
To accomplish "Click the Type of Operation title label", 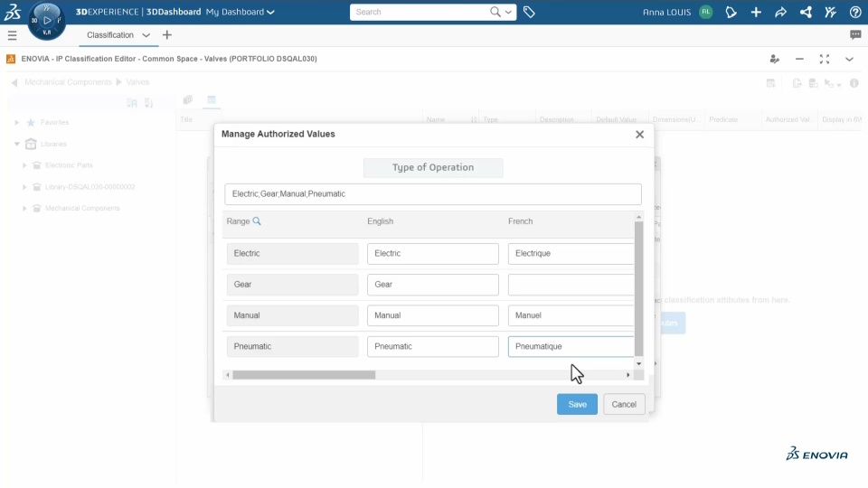I will (x=433, y=168).
